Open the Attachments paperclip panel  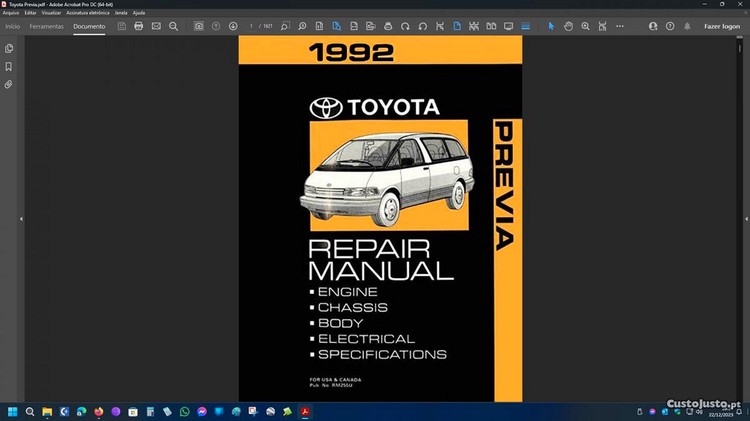coord(9,85)
